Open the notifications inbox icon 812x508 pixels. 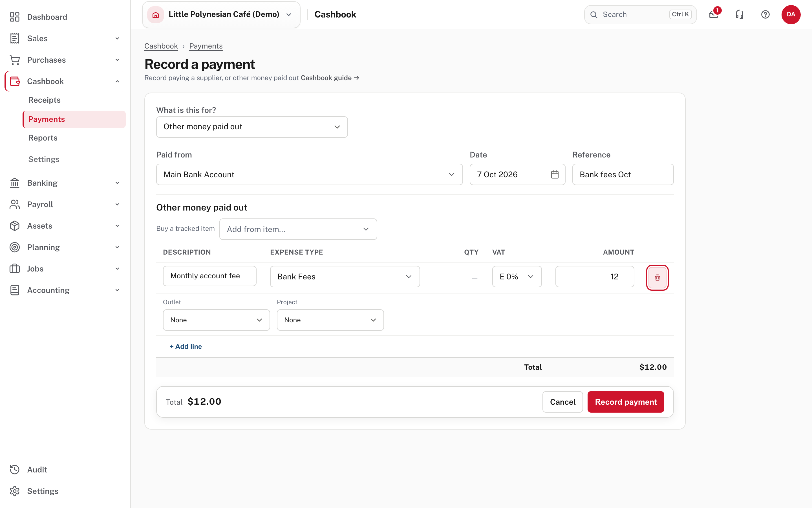714,14
